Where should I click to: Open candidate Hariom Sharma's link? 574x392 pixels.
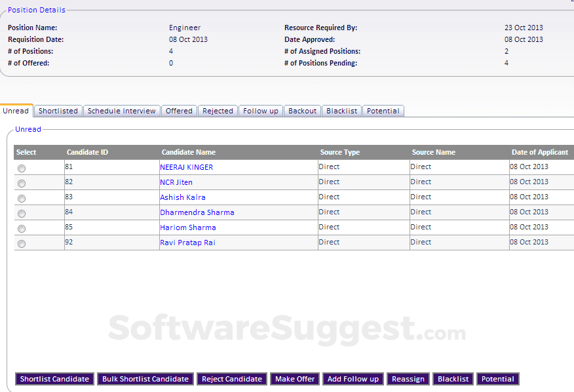coord(188,227)
